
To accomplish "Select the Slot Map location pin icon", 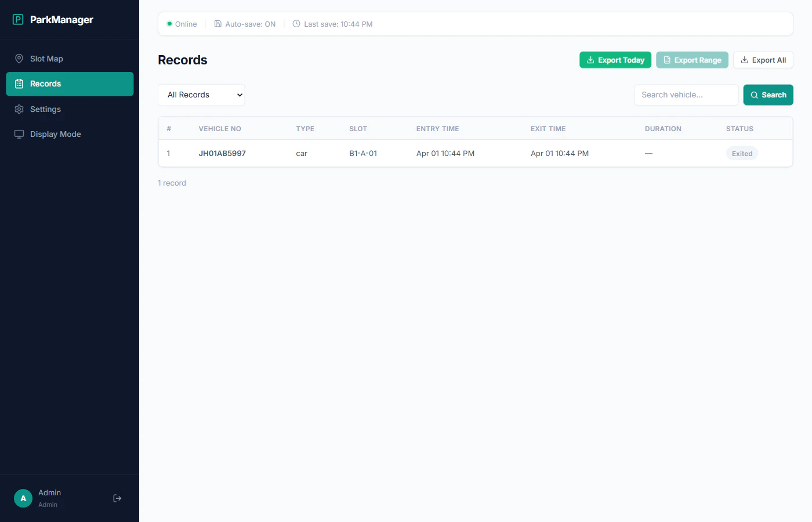I will (19, 59).
